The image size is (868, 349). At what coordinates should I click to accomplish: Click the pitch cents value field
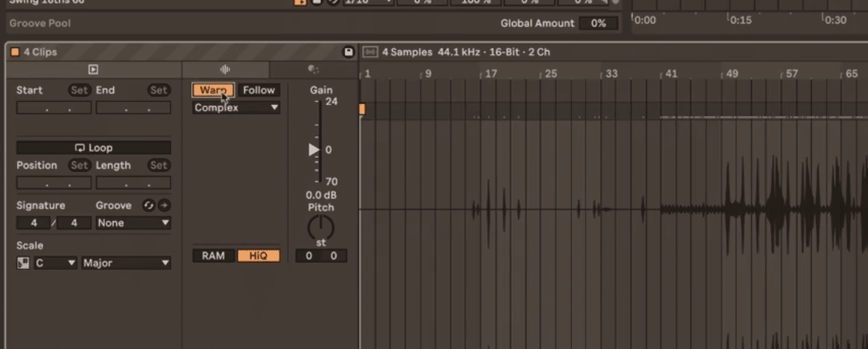click(x=334, y=256)
